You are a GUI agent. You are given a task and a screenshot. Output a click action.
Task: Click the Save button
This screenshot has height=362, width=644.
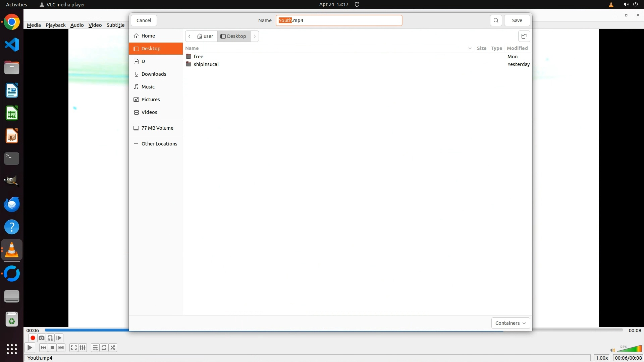coord(517,20)
